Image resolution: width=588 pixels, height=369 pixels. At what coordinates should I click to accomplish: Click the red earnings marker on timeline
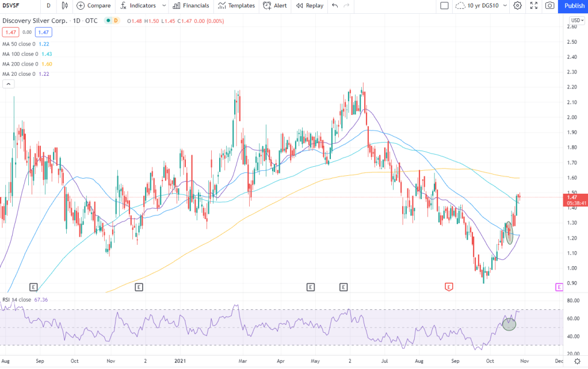449,286
